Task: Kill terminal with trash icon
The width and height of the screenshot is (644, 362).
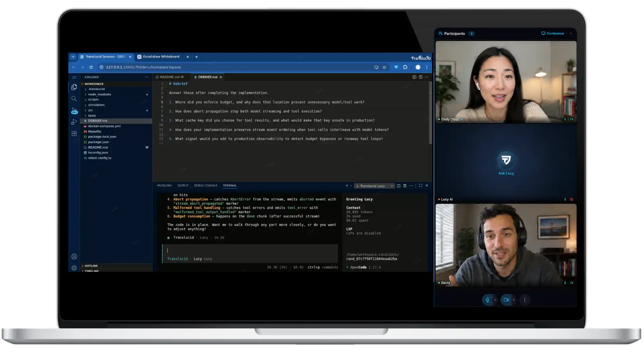Action: coord(405,186)
